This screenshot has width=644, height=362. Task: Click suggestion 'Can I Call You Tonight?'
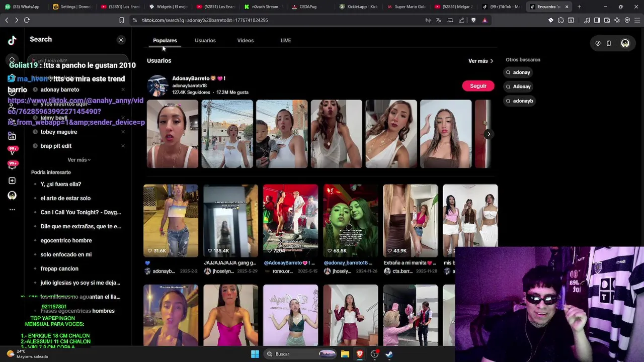tap(80, 212)
